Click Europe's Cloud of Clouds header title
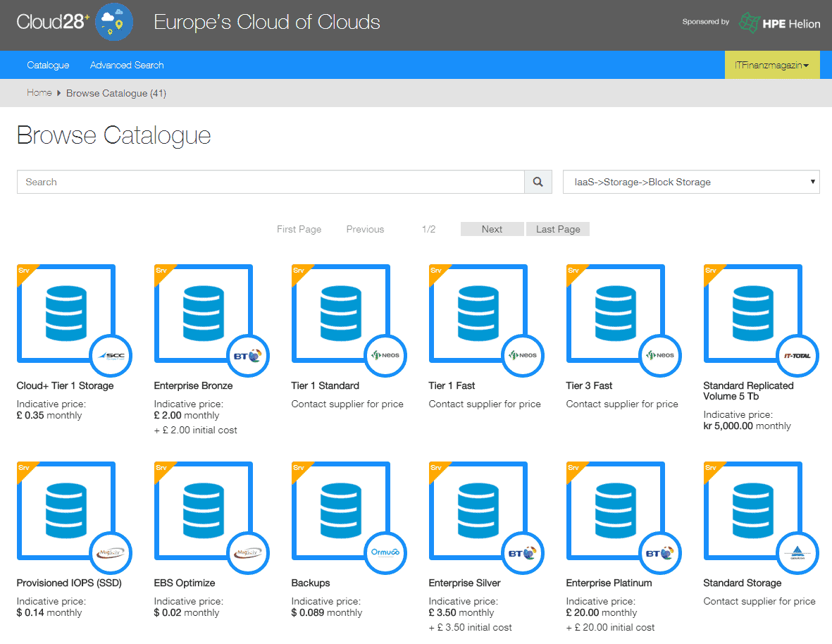Screen dimensions: 832x644 [267, 23]
